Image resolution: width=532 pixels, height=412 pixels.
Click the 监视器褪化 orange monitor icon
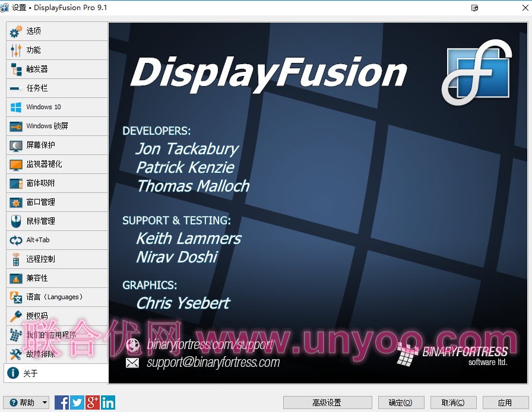15,164
